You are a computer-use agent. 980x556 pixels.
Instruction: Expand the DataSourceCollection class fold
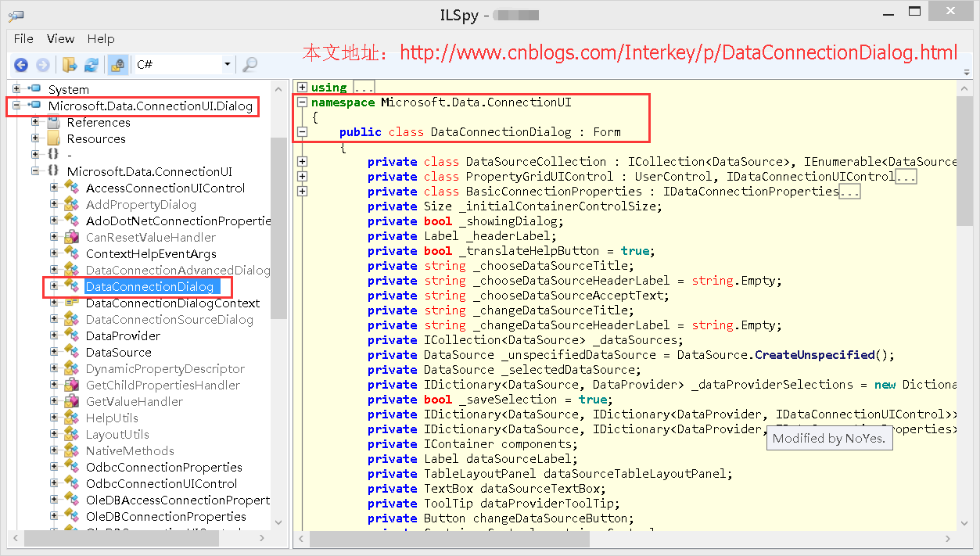point(302,161)
